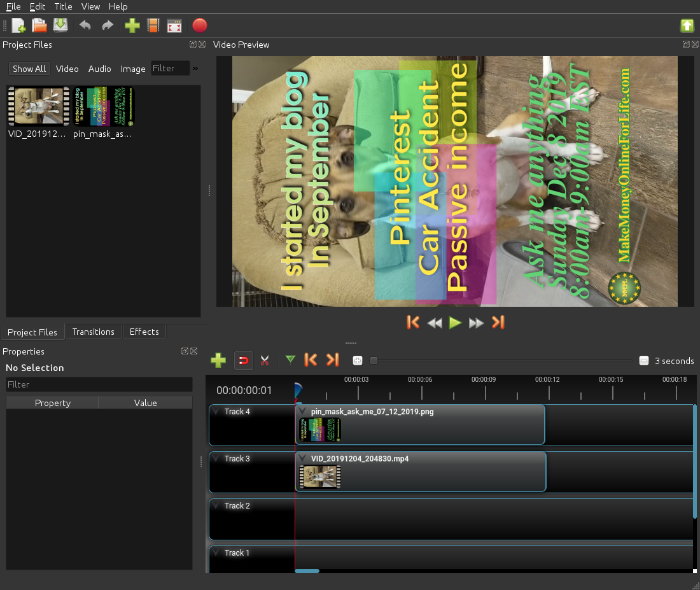The width and height of the screenshot is (700, 590).
Task: Toggle snapping magnet on timeline toolbar
Action: (x=243, y=360)
